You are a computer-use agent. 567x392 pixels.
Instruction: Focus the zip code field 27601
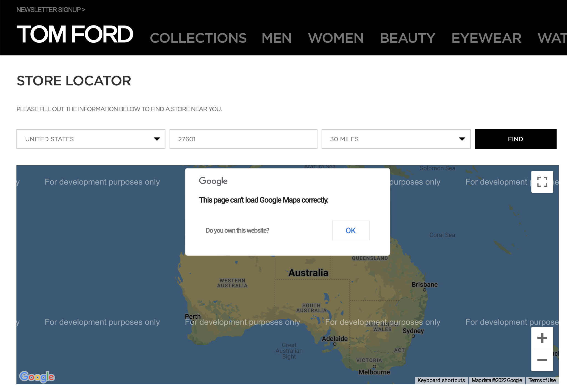243,139
